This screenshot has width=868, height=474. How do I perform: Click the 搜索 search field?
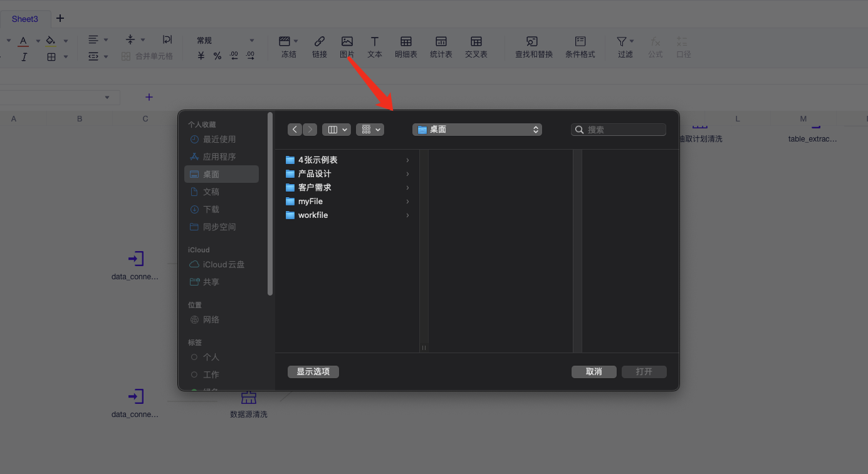[624, 130]
